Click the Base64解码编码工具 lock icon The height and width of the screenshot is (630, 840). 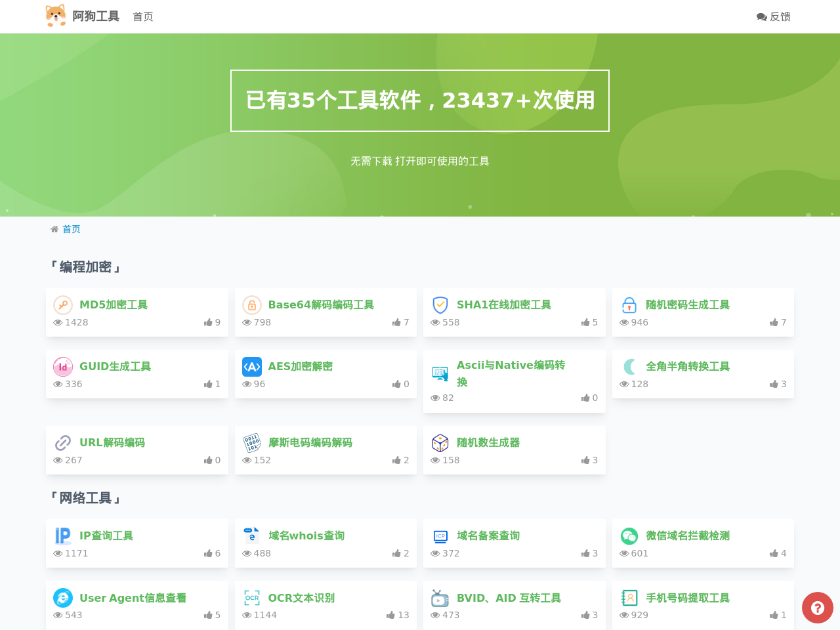(x=251, y=304)
